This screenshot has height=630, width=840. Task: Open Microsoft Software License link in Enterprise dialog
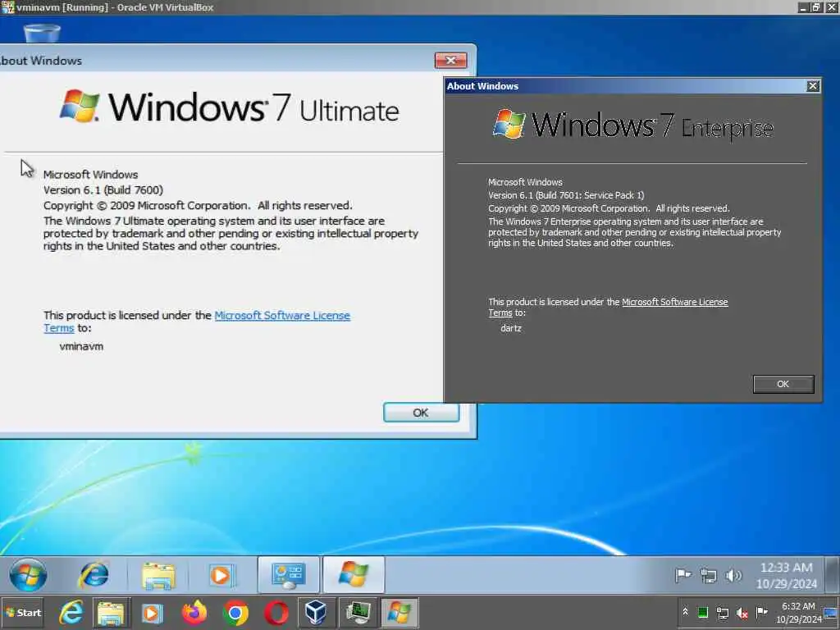point(674,302)
